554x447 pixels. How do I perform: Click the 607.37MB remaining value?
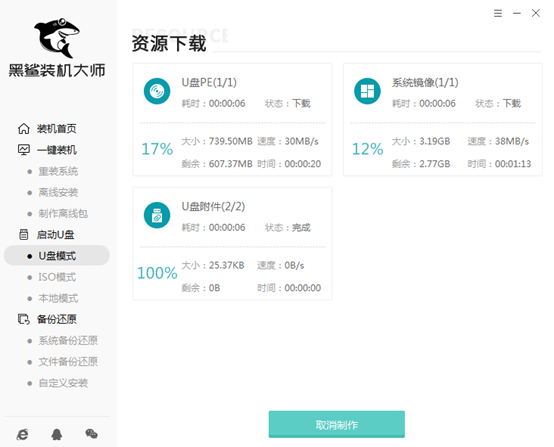point(231,164)
